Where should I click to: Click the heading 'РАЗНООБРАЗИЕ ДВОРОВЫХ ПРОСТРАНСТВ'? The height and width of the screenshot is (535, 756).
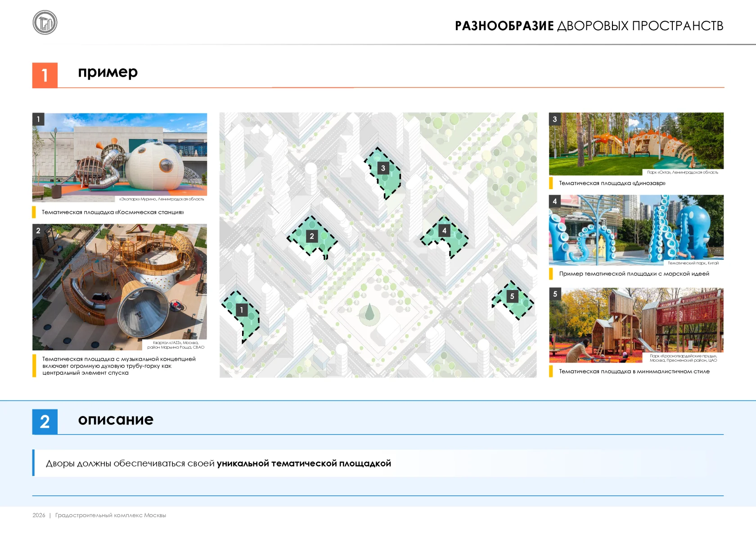[x=589, y=26]
